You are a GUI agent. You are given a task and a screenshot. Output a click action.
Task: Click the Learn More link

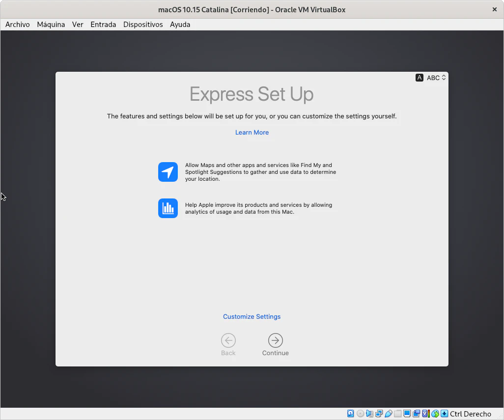tap(252, 133)
